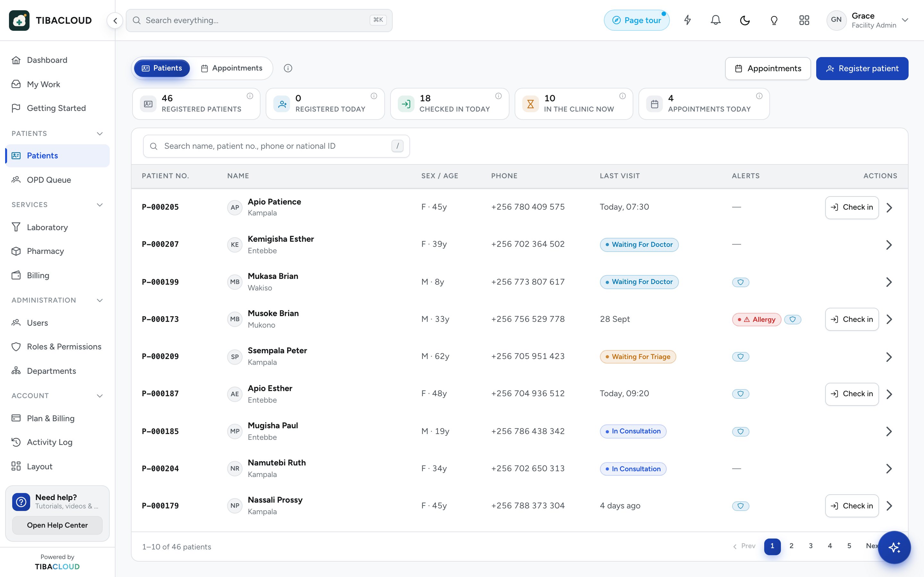Go to page 3 of patients
The height and width of the screenshot is (577, 924).
pyautogui.click(x=811, y=546)
